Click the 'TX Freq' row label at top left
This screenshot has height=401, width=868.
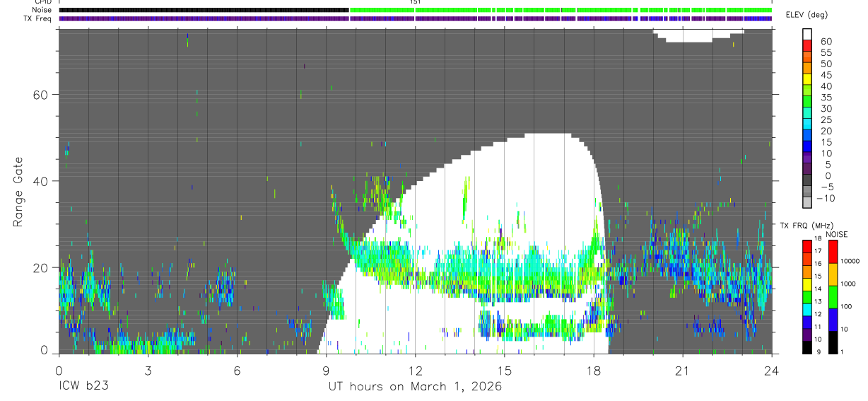point(39,18)
